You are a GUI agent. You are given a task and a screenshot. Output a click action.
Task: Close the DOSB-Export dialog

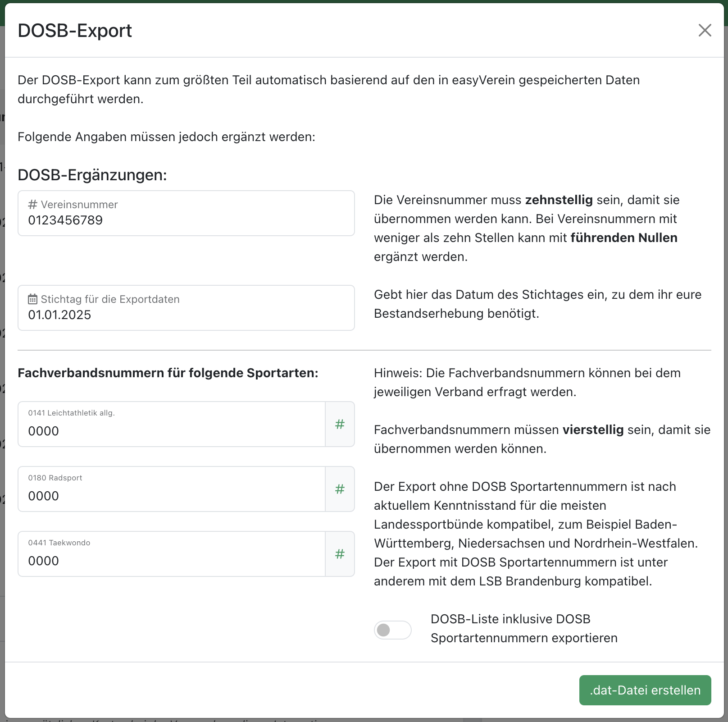point(705,30)
